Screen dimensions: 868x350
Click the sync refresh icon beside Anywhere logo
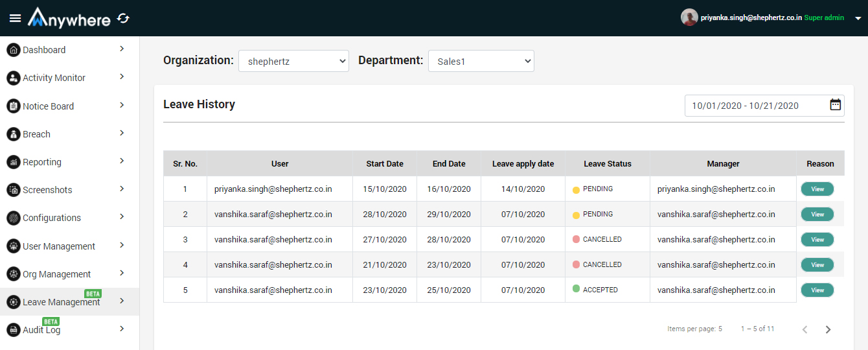tap(123, 18)
